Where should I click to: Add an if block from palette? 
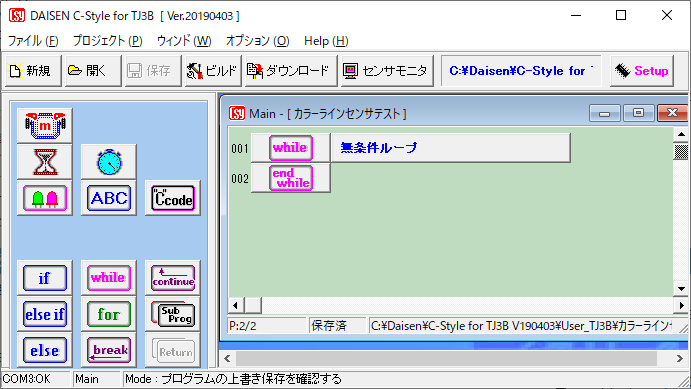(x=45, y=278)
